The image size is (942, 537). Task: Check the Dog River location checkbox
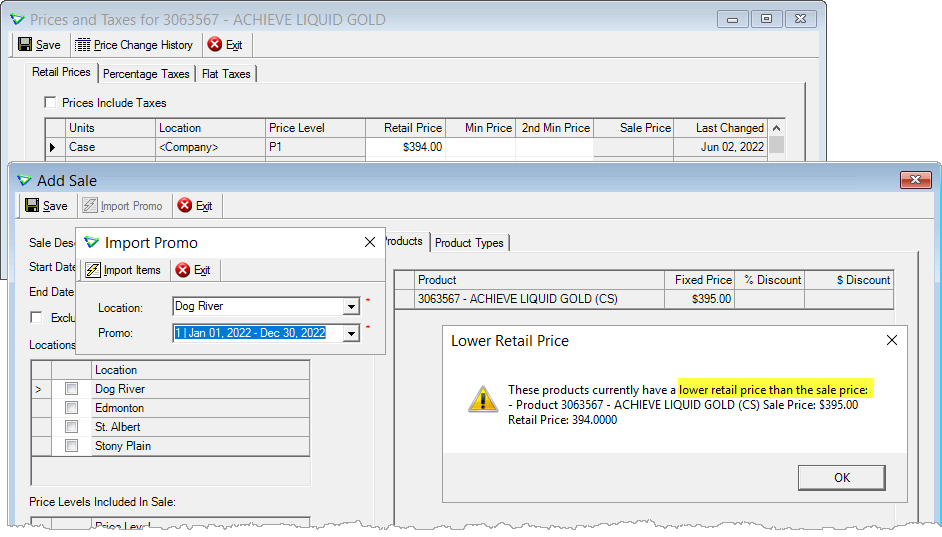(71, 389)
